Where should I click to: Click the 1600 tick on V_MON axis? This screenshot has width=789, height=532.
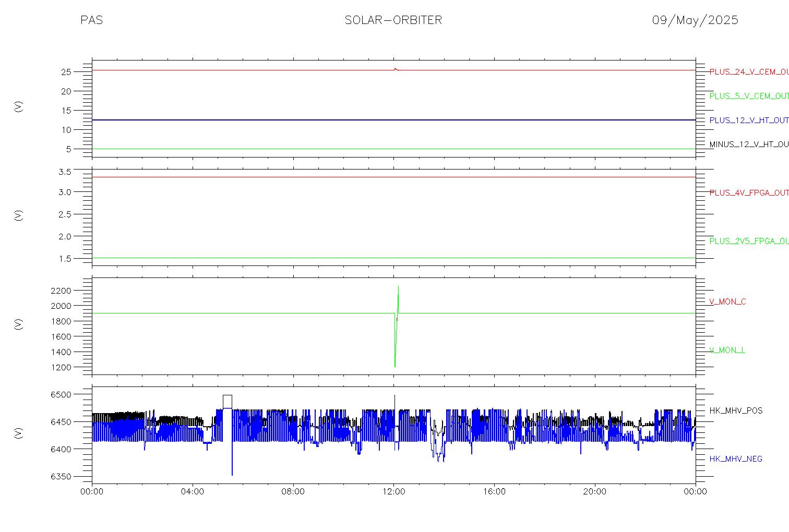tap(62, 336)
